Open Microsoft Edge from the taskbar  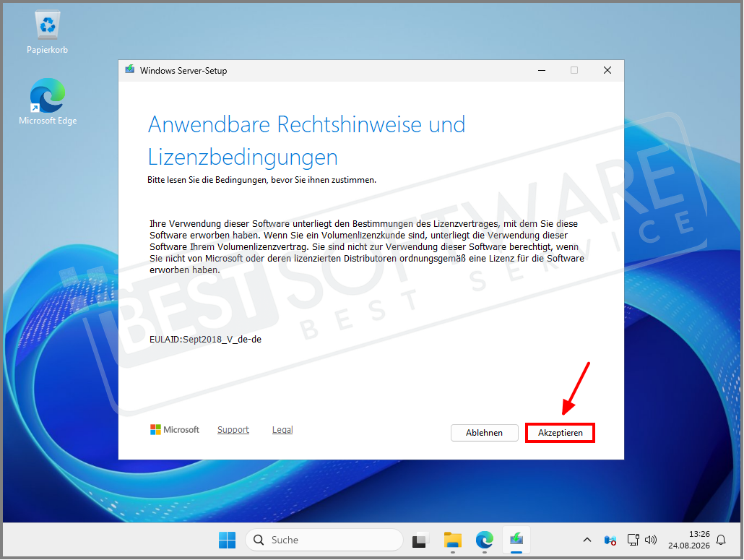click(x=485, y=540)
